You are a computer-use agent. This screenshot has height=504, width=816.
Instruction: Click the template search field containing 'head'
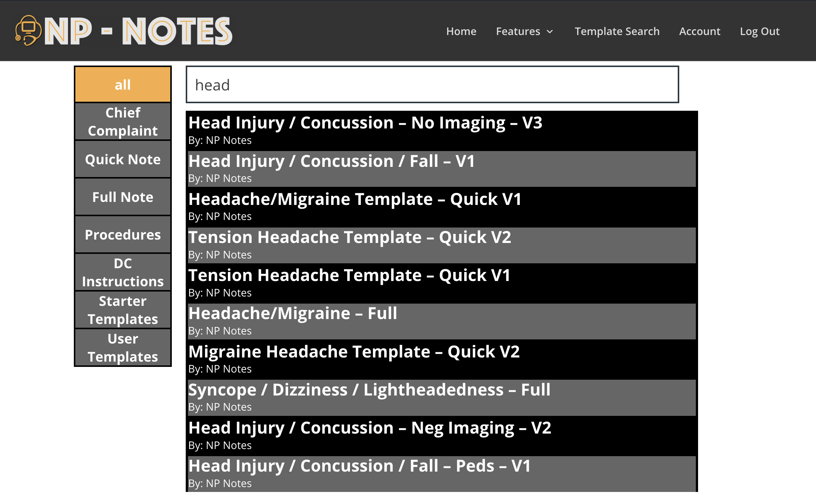coord(432,84)
